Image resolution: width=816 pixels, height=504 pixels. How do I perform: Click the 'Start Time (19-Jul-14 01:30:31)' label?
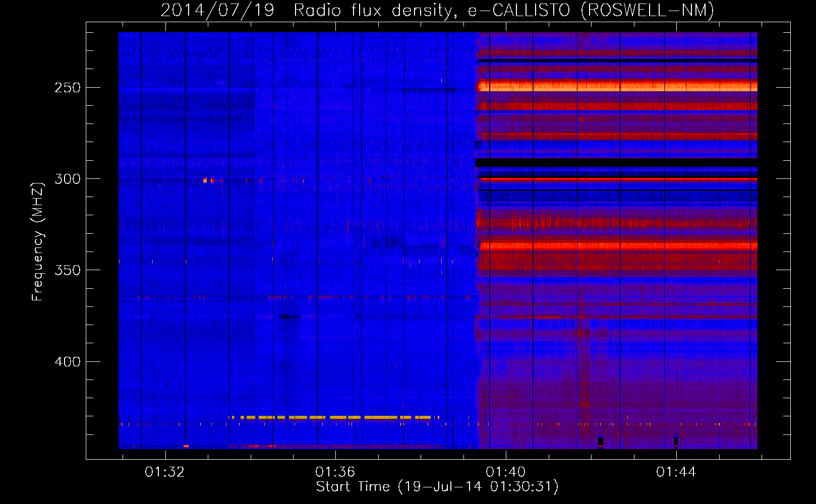pos(437,487)
